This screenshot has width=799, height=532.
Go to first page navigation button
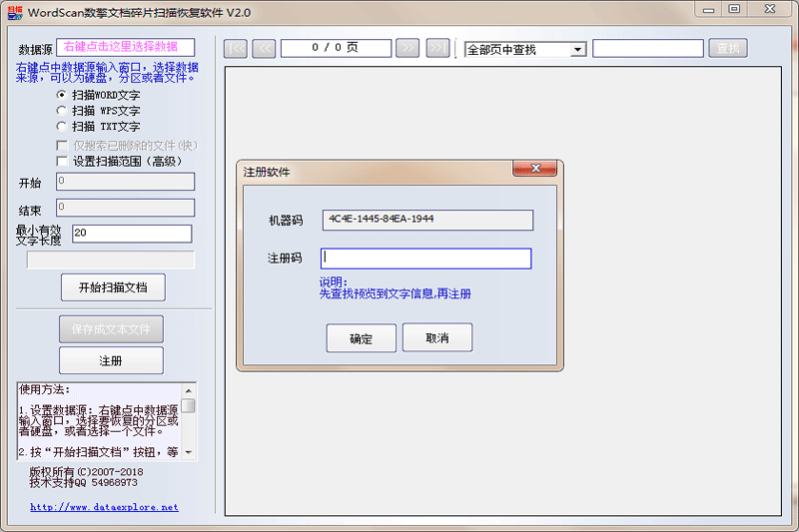236,48
